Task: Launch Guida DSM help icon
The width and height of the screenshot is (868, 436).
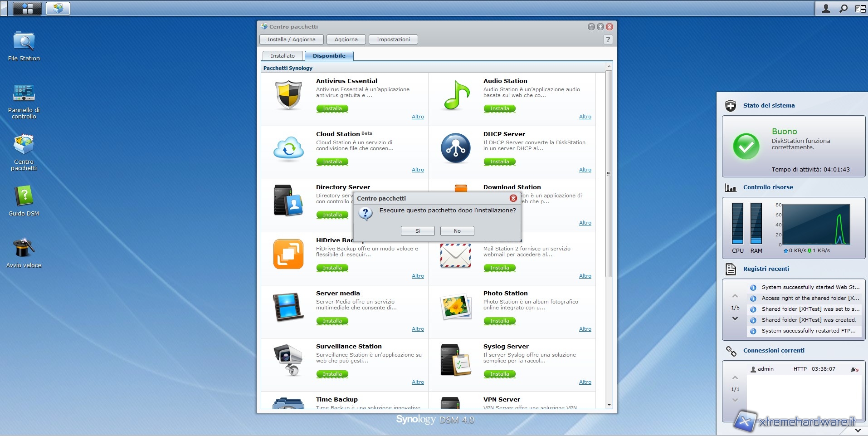Action: (x=24, y=197)
